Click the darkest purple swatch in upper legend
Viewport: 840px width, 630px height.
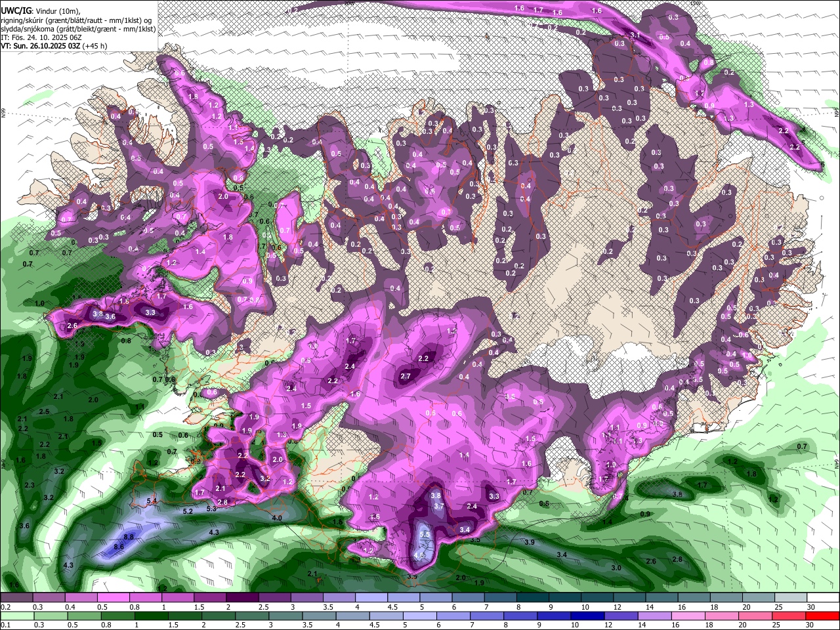pos(242,598)
